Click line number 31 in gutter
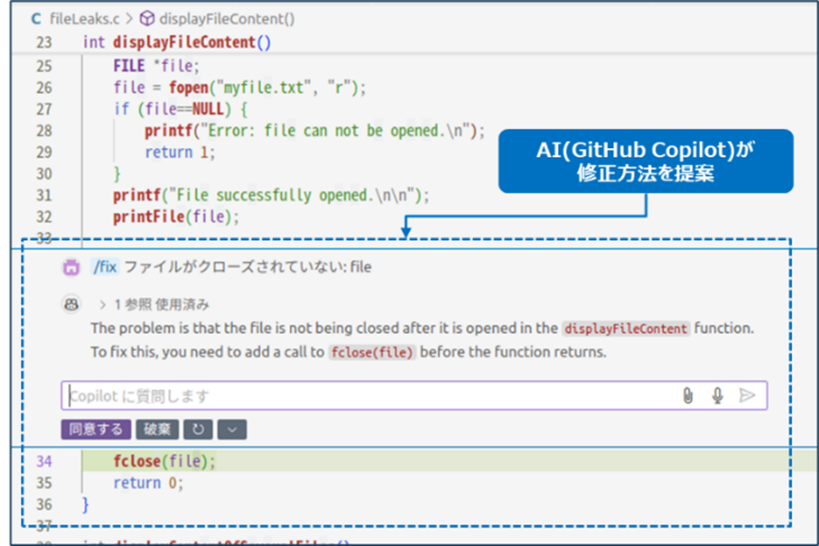 click(x=44, y=195)
